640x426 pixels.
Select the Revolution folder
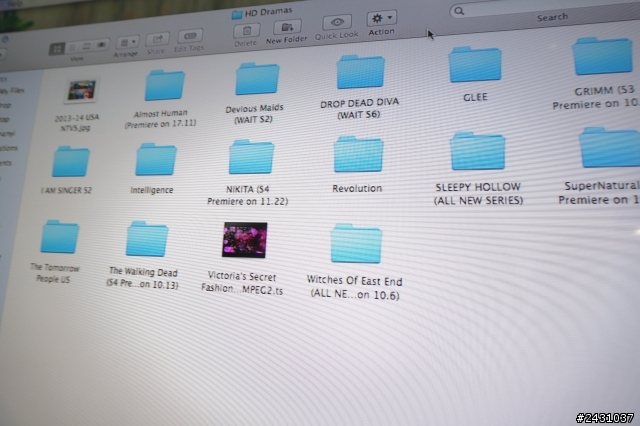[358, 154]
